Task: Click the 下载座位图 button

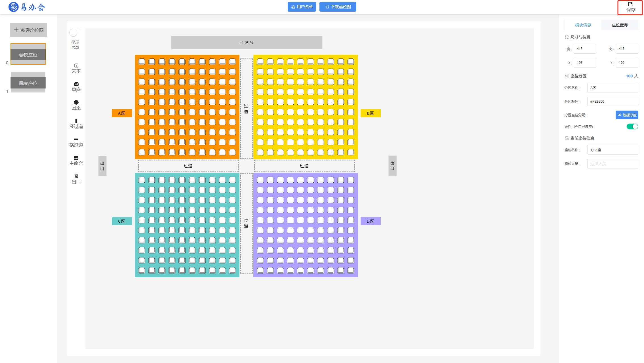Action: [x=338, y=7]
